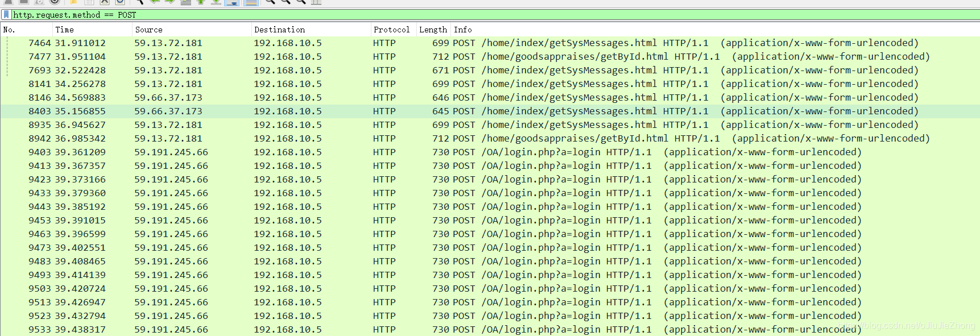Screen dimensions: 980x336
Task: Select packet number 8141
Action: (x=490, y=84)
